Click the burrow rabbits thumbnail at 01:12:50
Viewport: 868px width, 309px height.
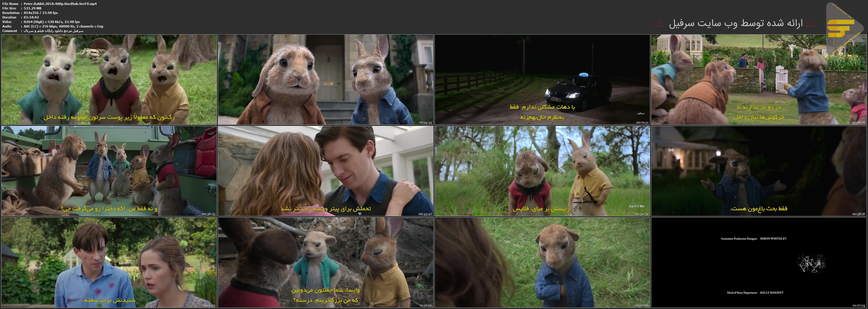(326, 262)
